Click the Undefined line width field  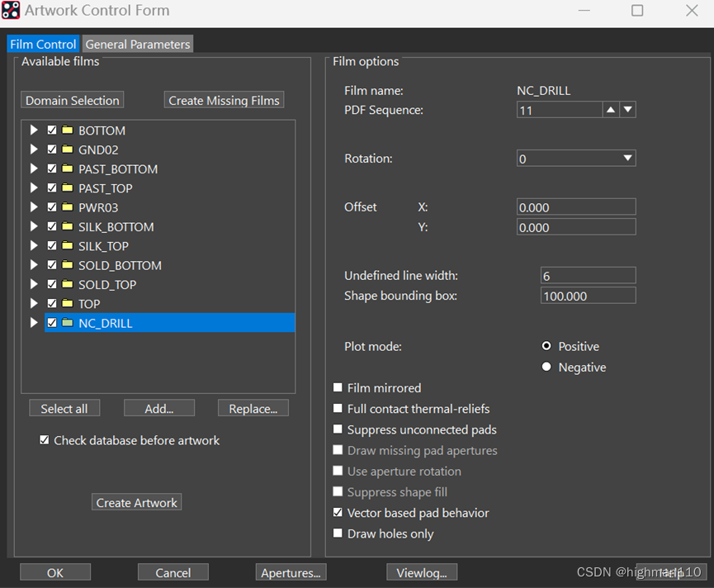(x=588, y=276)
